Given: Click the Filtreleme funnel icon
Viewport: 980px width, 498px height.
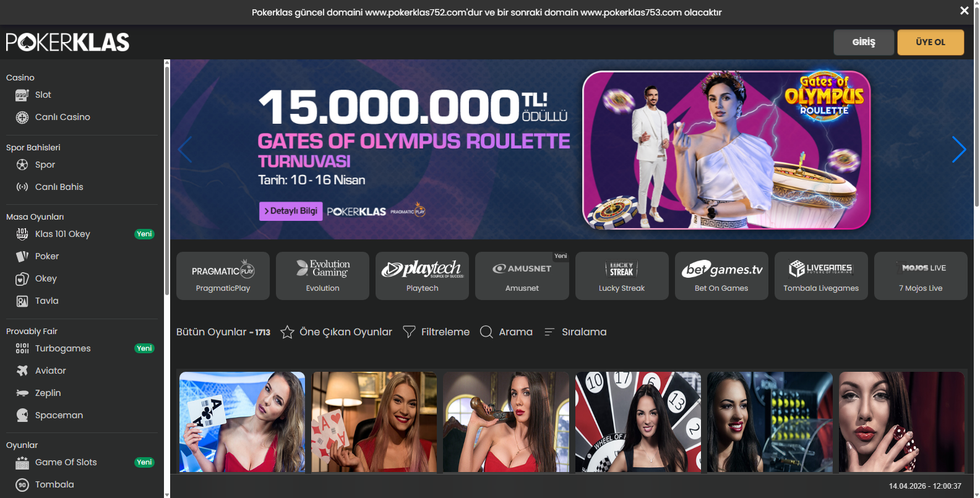Looking at the screenshot, I should tap(409, 332).
